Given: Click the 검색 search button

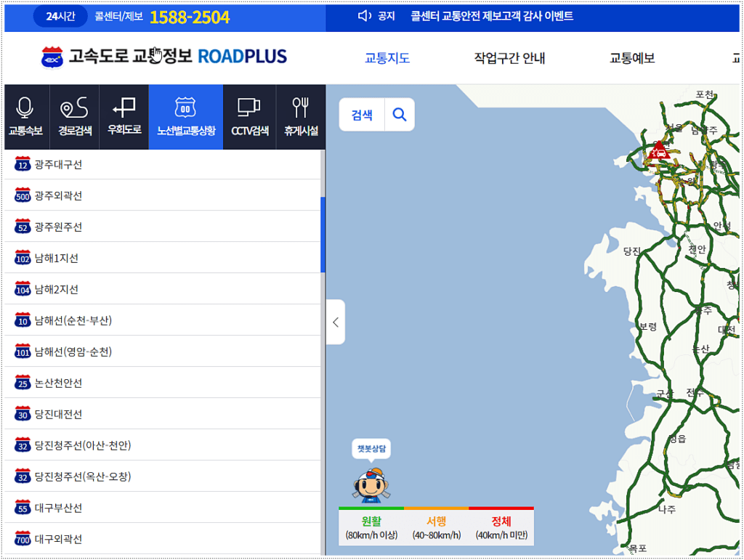Looking at the screenshot, I should pos(361,114).
